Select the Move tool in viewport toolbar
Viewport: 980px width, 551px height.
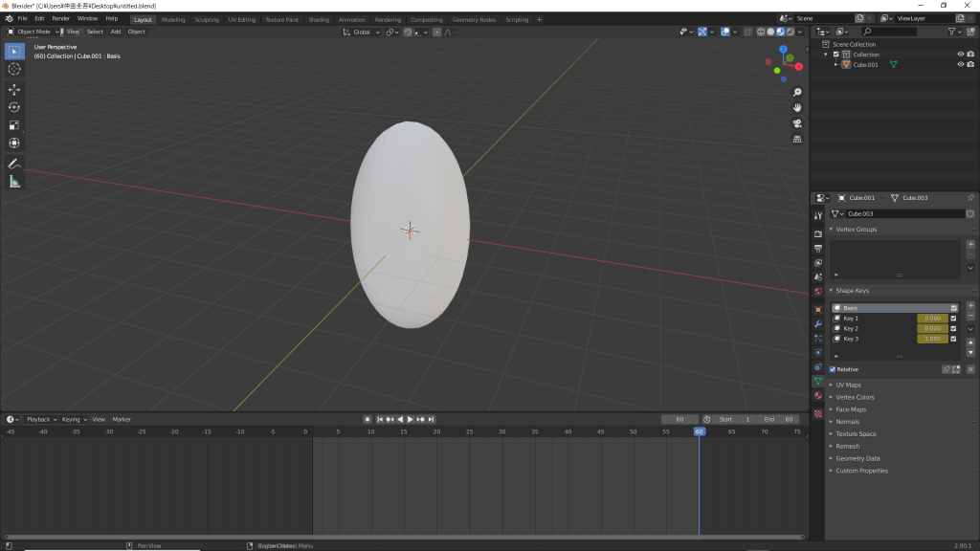pos(13,89)
